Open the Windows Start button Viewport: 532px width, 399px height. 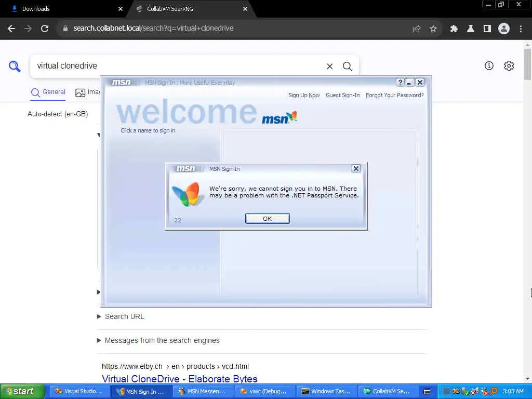[22, 391]
